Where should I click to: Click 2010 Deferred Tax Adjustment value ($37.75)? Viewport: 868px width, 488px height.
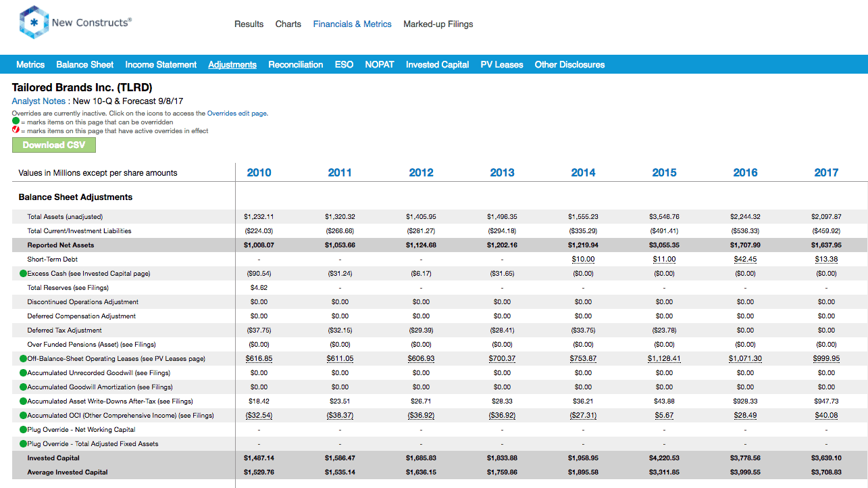[259, 331]
